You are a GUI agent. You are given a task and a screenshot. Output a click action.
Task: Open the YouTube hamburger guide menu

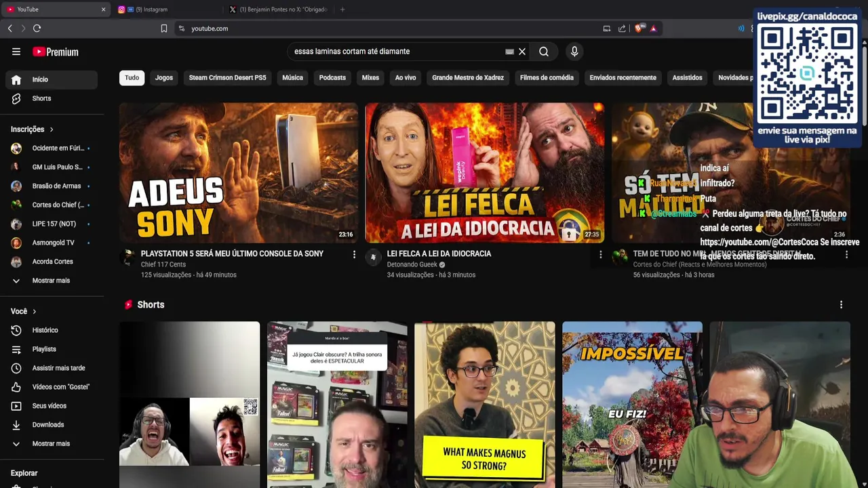click(x=16, y=52)
